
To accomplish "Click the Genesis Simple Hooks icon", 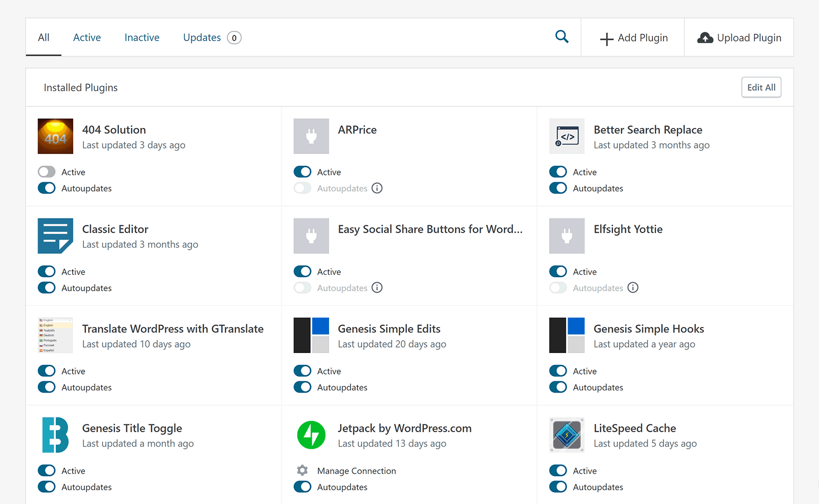I will pos(567,335).
